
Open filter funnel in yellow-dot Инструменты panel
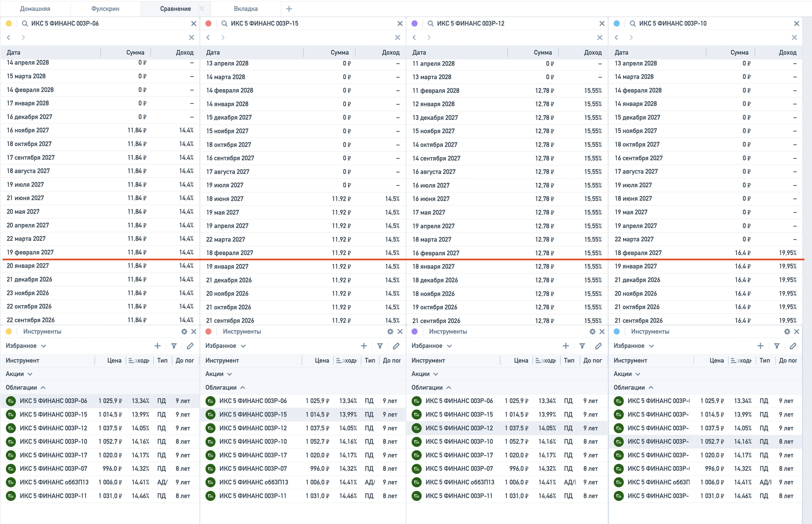(x=174, y=346)
